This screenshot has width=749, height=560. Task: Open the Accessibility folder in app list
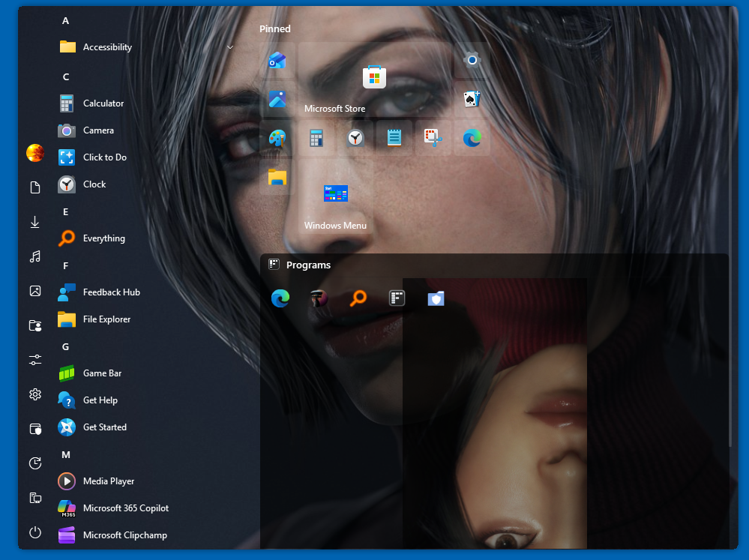[146, 46]
